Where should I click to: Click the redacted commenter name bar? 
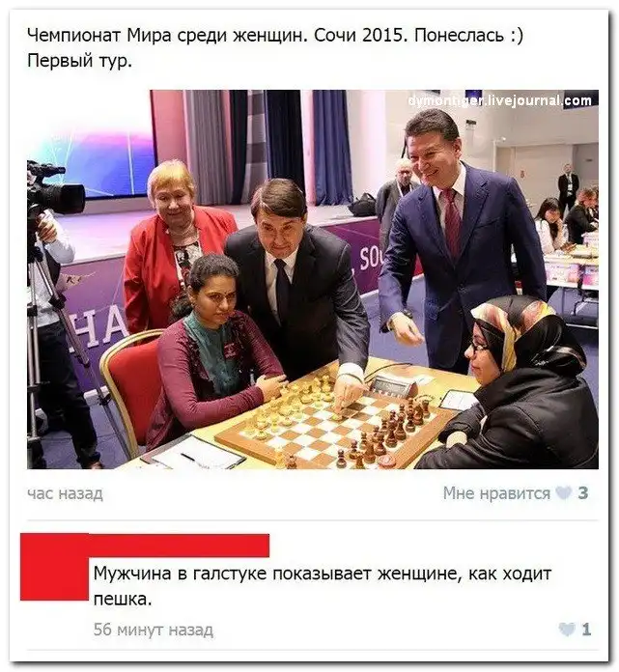[180, 546]
